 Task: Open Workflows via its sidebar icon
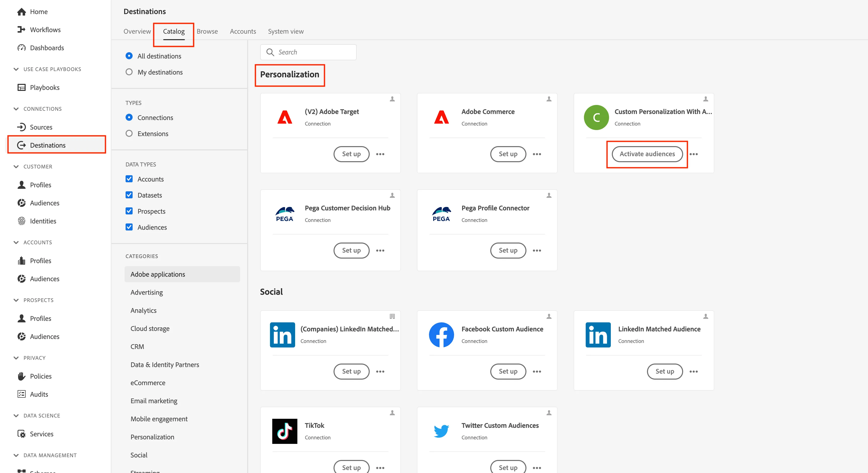click(22, 30)
